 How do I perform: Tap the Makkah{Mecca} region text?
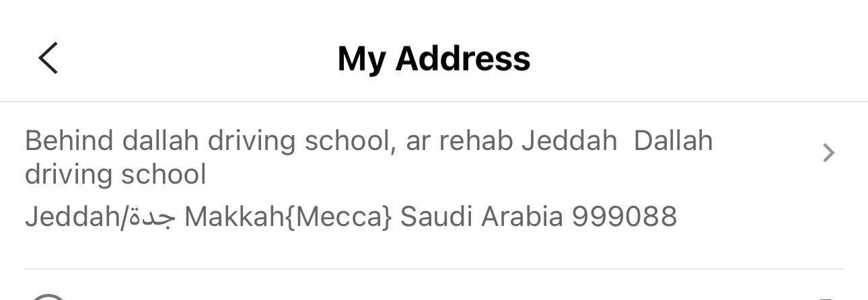point(287,217)
